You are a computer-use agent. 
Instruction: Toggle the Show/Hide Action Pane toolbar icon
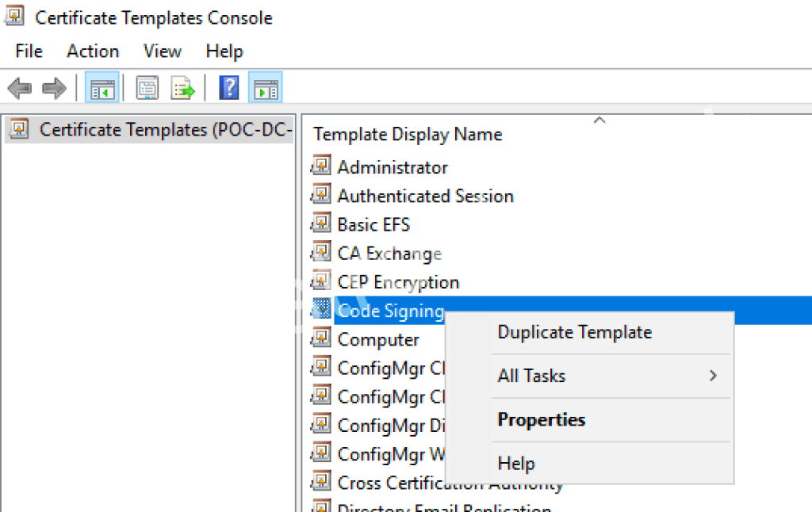click(265, 87)
